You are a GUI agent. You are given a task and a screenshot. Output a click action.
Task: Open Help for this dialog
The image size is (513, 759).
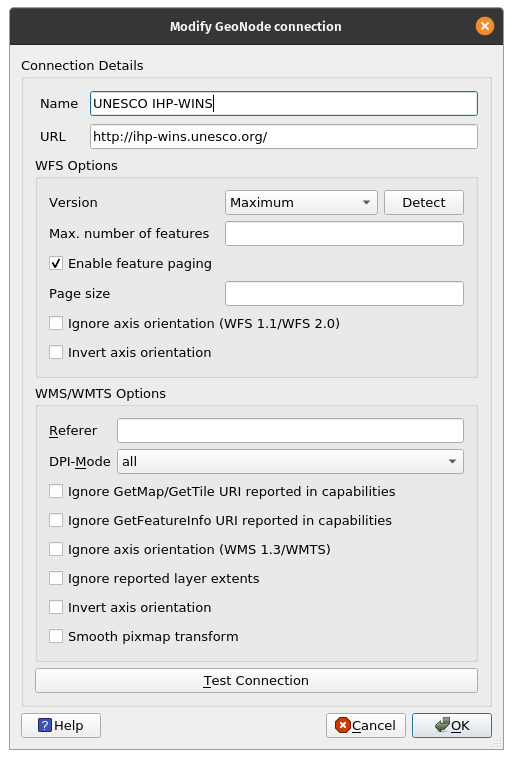click(x=61, y=725)
